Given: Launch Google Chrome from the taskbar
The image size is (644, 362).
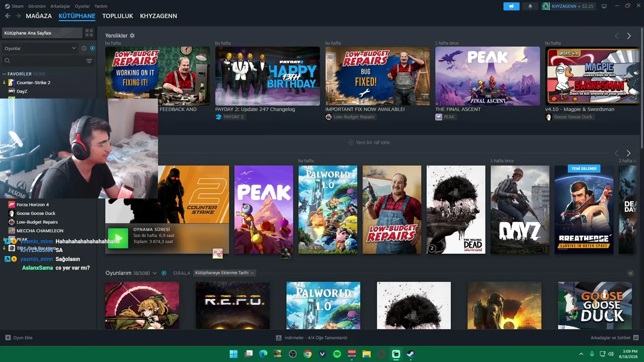Looking at the screenshot, I should point(307,354).
